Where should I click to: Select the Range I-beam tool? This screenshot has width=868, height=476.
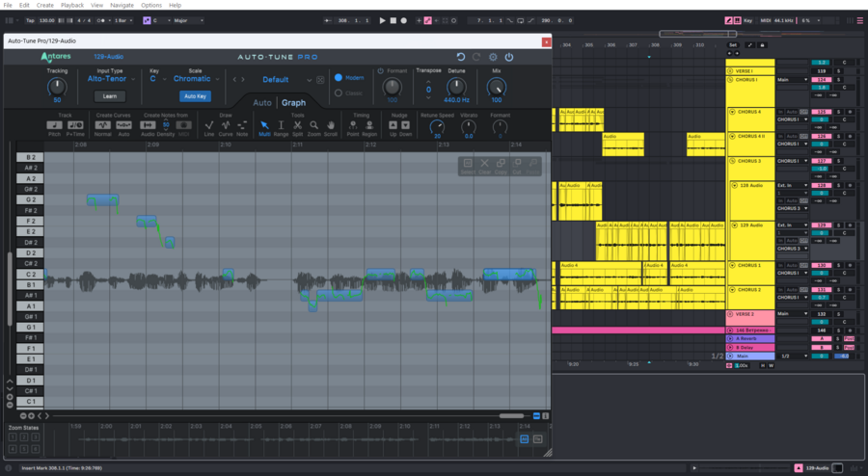pyautogui.click(x=281, y=125)
